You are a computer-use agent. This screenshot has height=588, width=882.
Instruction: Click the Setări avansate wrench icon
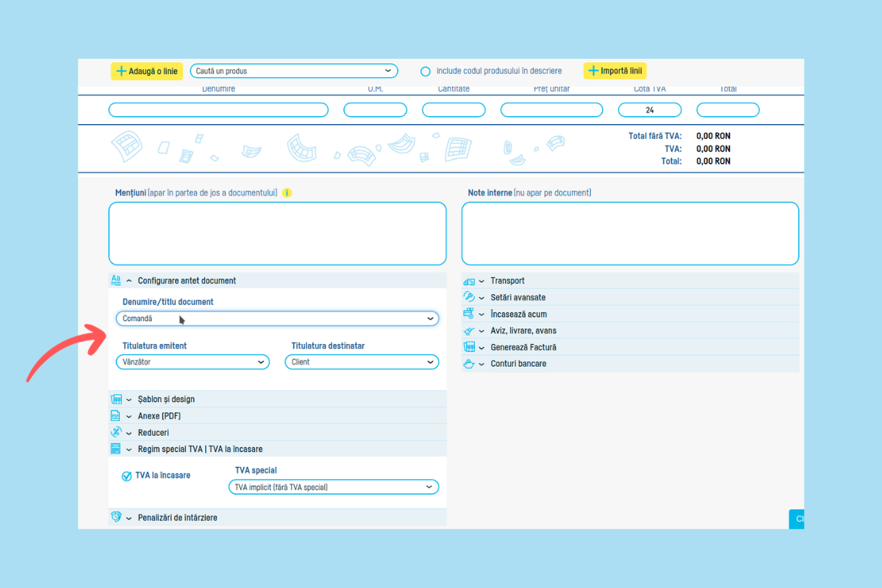(x=469, y=298)
